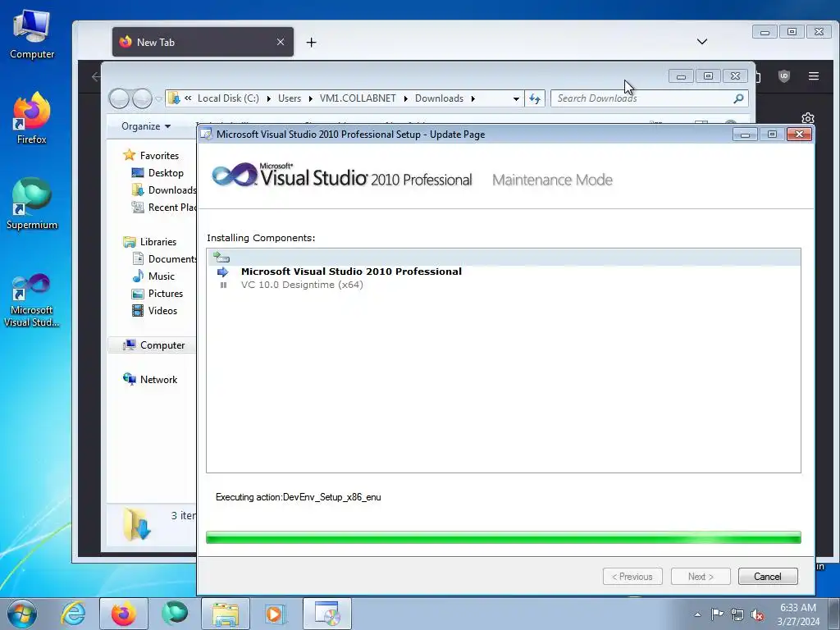Select Recent Places under Favorites
This screenshot has height=630, width=840.
click(164, 208)
